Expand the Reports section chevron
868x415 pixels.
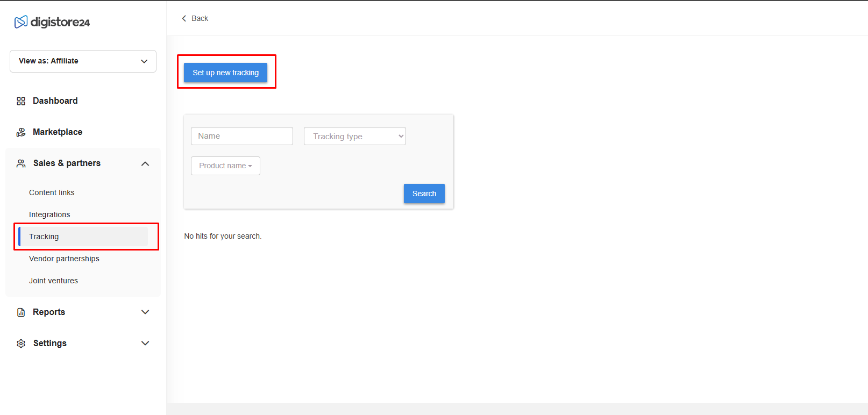[x=145, y=312]
